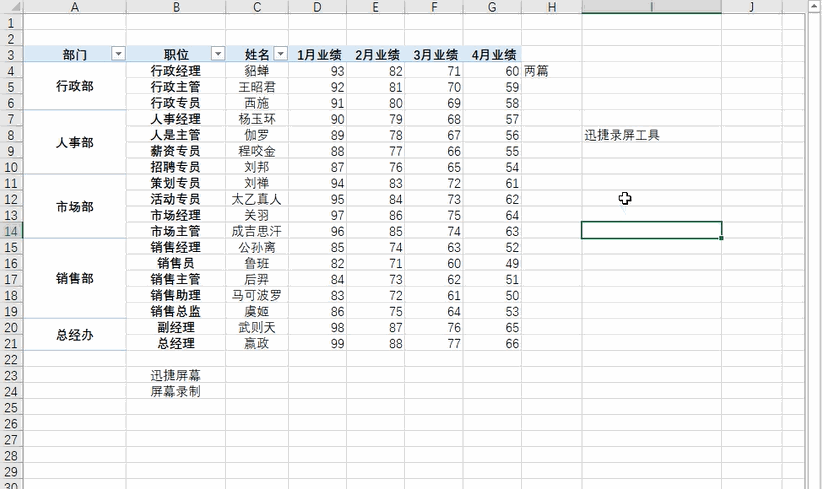Click the cell 屏幕录制

pyautogui.click(x=176, y=392)
